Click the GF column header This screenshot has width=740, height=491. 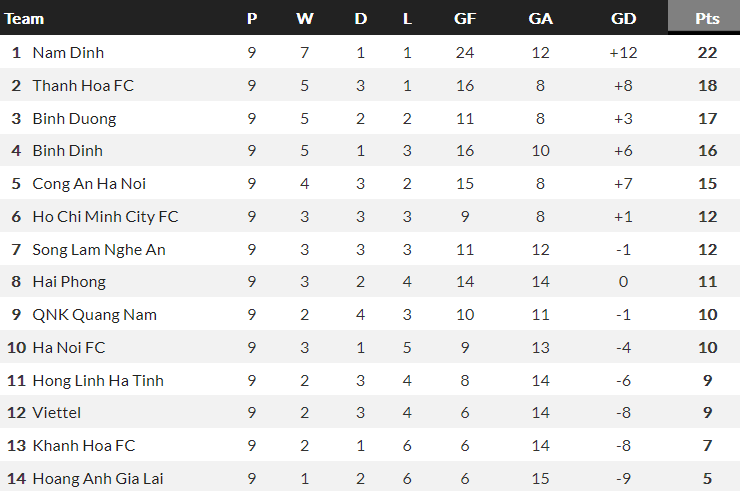click(x=464, y=18)
